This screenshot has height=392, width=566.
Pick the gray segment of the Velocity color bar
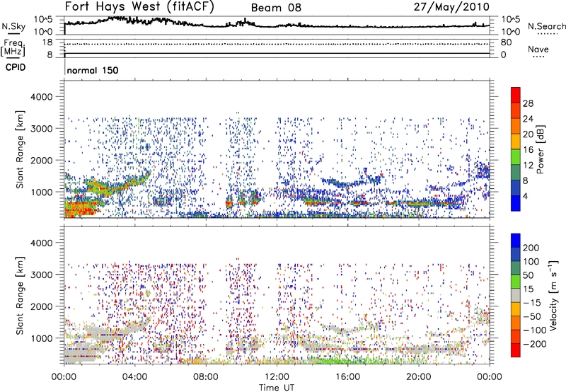[516, 295]
